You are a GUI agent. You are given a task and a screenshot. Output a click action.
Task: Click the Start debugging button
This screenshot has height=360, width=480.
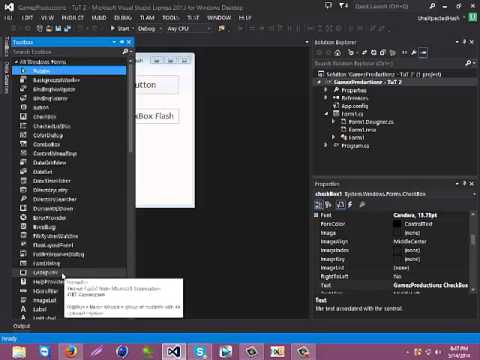pyautogui.click(x=120, y=29)
